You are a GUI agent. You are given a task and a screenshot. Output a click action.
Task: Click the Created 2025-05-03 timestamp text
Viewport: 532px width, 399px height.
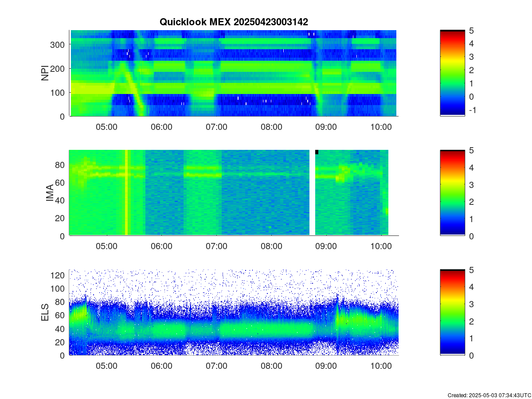489,395
